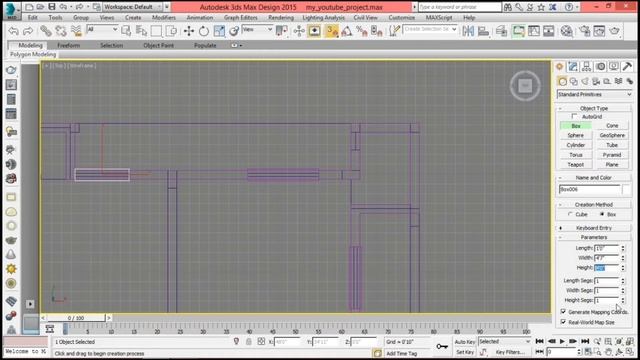
Task: Click the Select and Link icon
Action: pos(45,31)
